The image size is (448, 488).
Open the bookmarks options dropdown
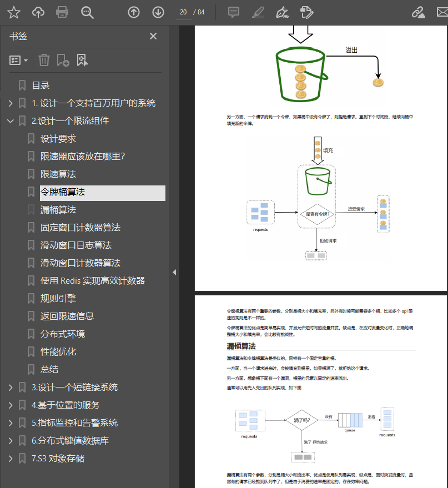18,61
